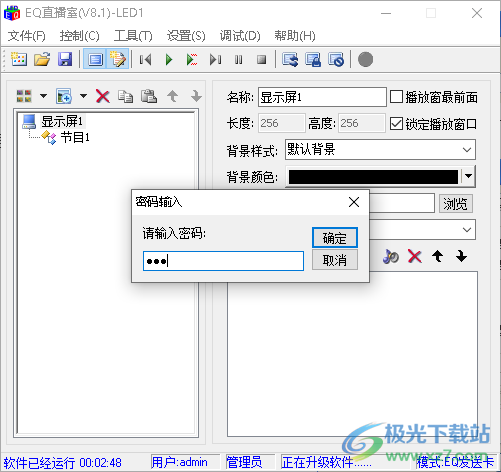Open the 帮助(H) menu
Image resolution: width=501 pixels, height=472 pixels.
[295, 36]
